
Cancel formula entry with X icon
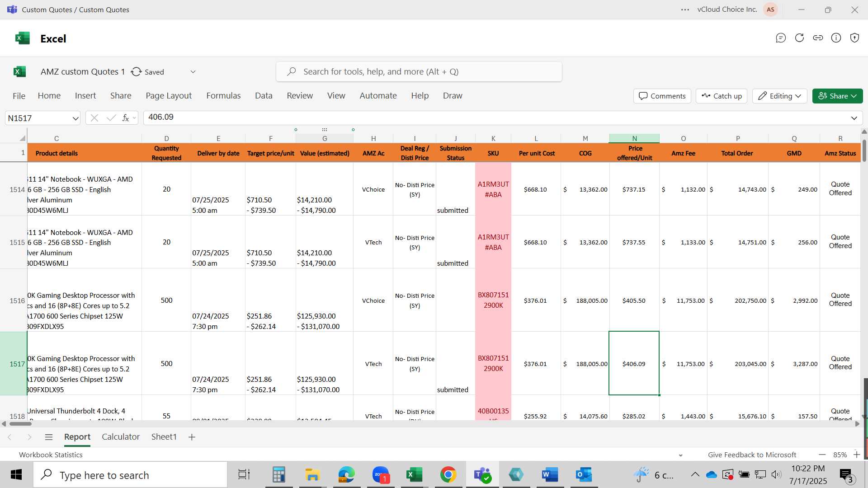click(x=94, y=118)
